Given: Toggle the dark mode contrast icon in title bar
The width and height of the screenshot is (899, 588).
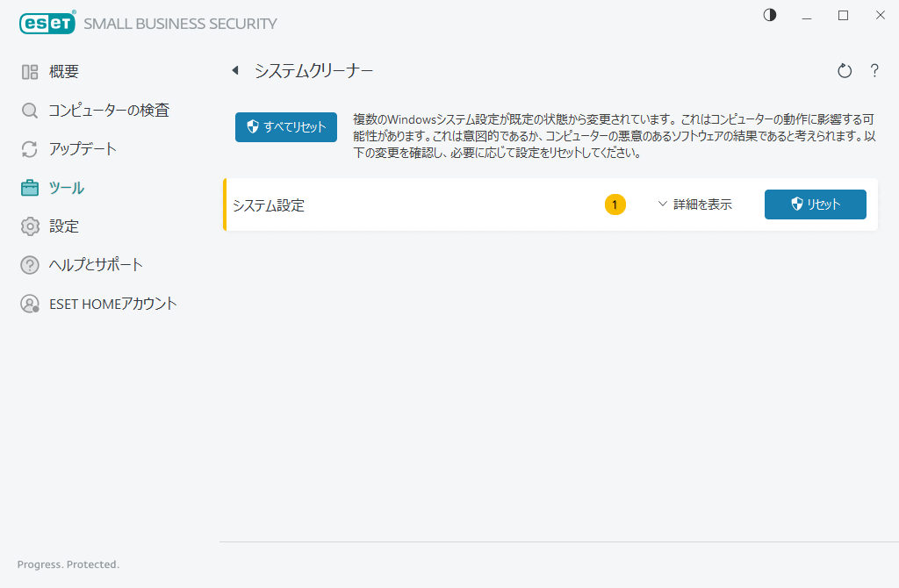Looking at the screenshot, I should click(x=769, y=15).
